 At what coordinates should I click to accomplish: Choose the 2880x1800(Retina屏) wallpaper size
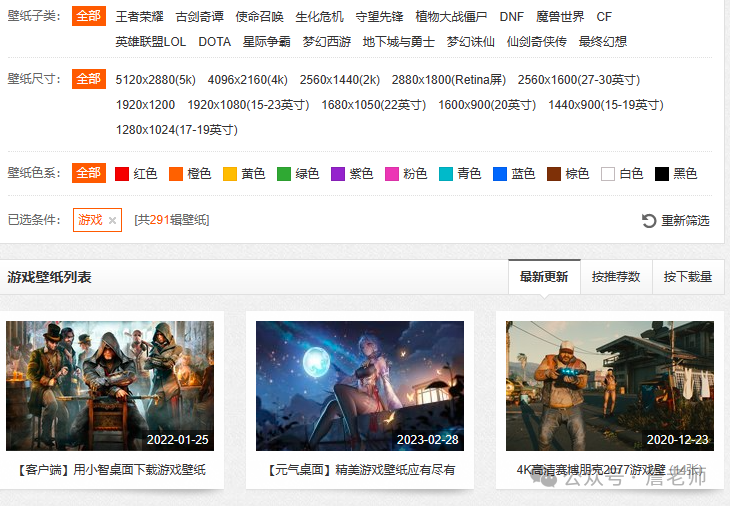coord(449,80)
